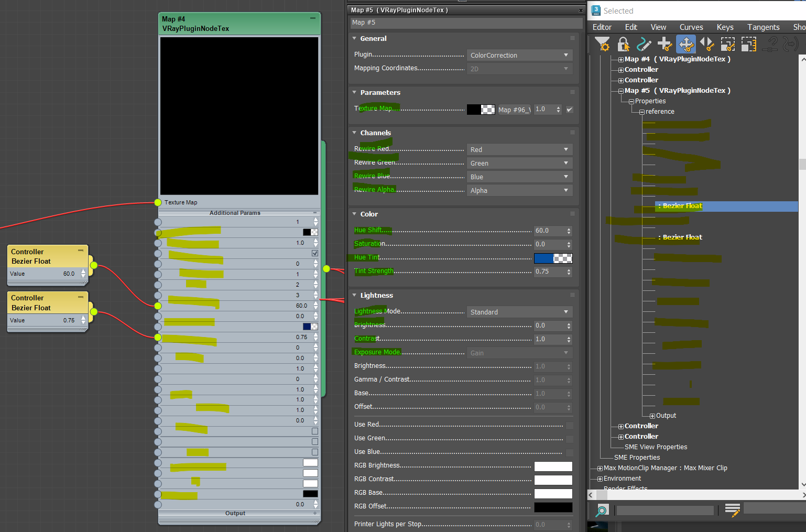Click the Map #5 name field
Viewport: 806px width, 532px height.
(466, 23)
